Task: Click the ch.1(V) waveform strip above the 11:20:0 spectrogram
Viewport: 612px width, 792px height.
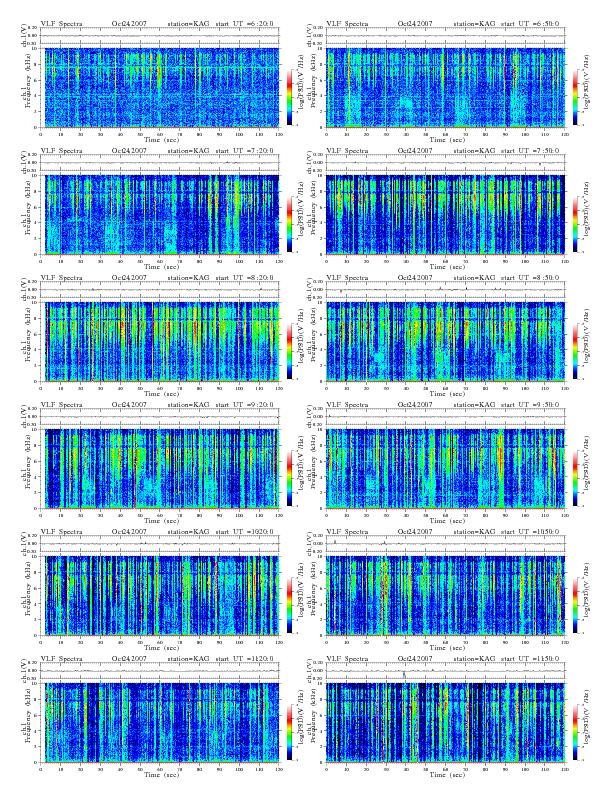Action: pos(160,671)
